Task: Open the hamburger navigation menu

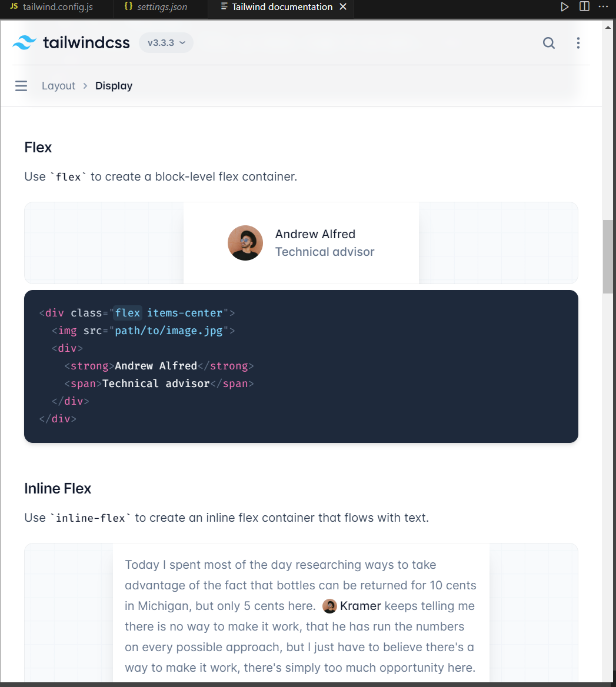Action: (x=21, y=86)
